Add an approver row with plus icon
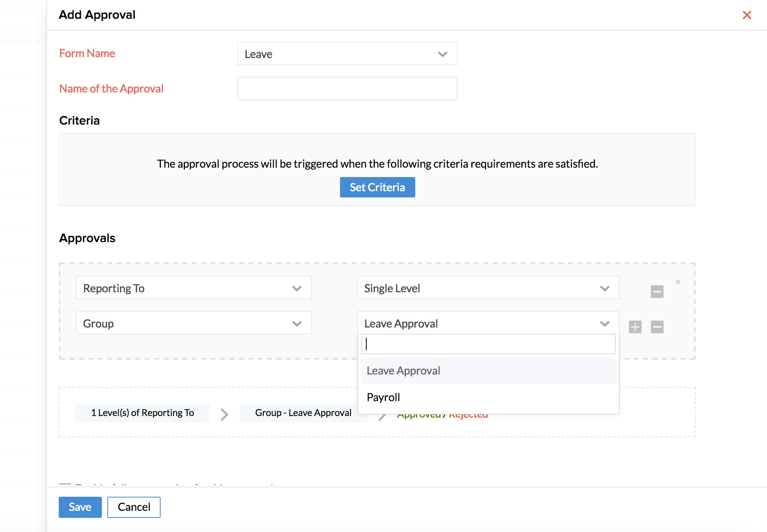 (x=635, y=327)
